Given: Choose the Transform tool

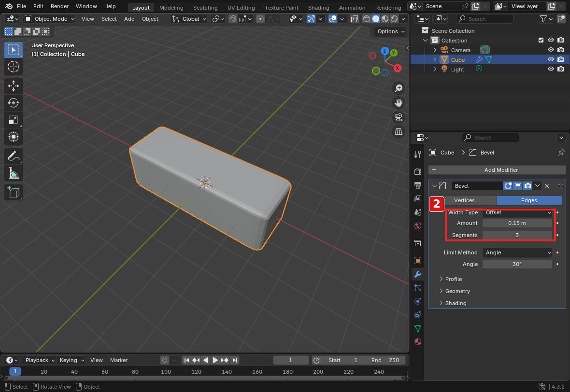Looking at the screenshot, I should (x=14, y=137).
